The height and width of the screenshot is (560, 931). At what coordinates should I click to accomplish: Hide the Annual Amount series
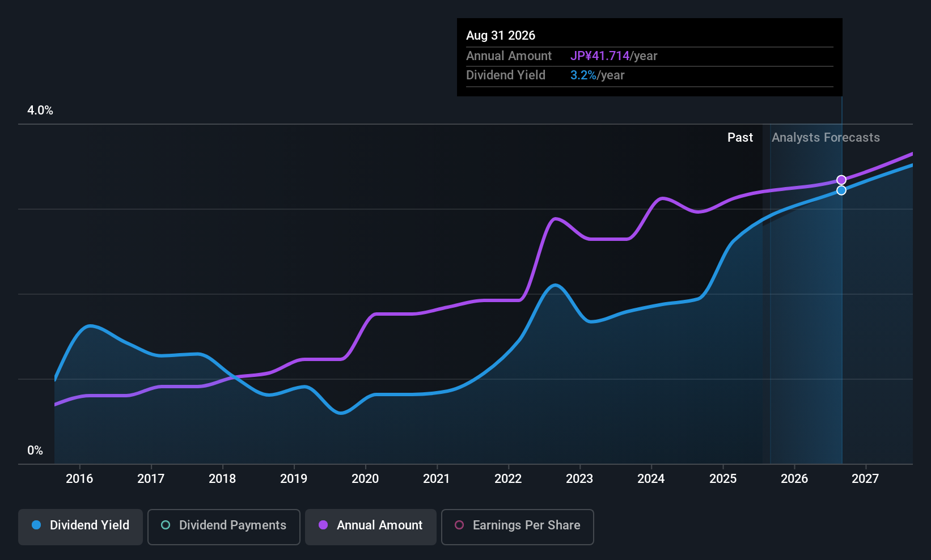coord(371,526)
